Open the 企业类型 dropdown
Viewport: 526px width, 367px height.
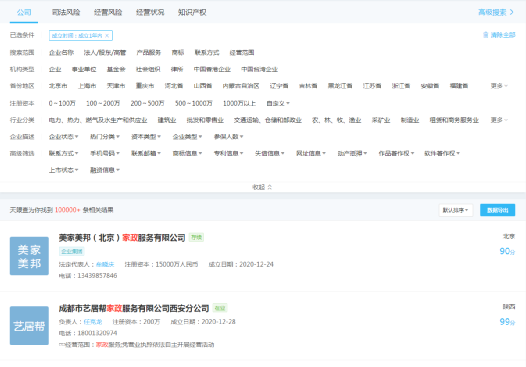pos(187,137)
